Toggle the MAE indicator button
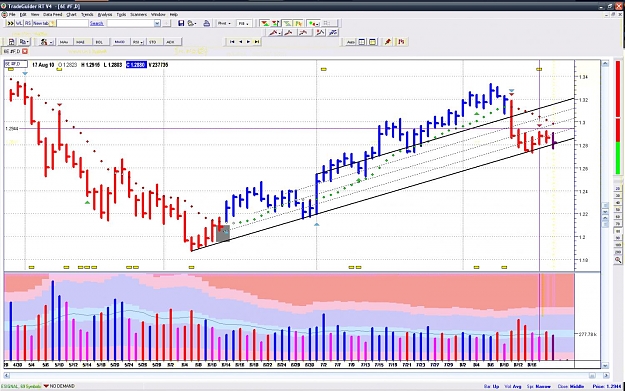 (x=81, y=42)
